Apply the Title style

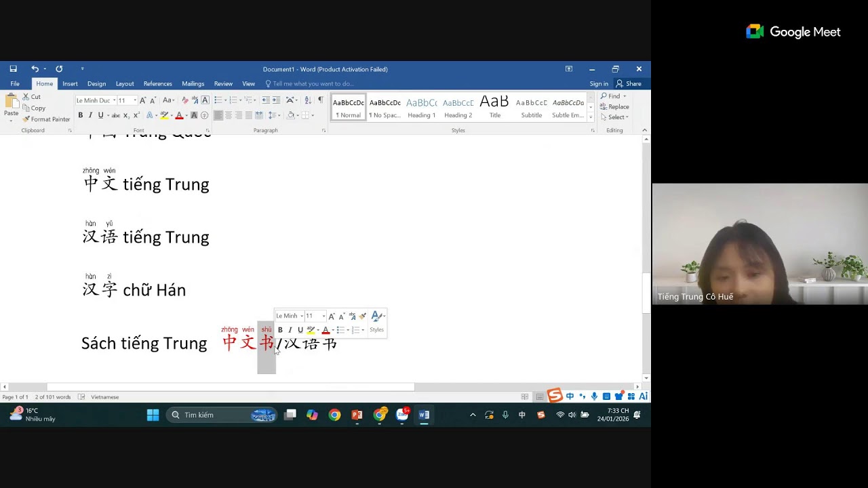tap(495, 107)
